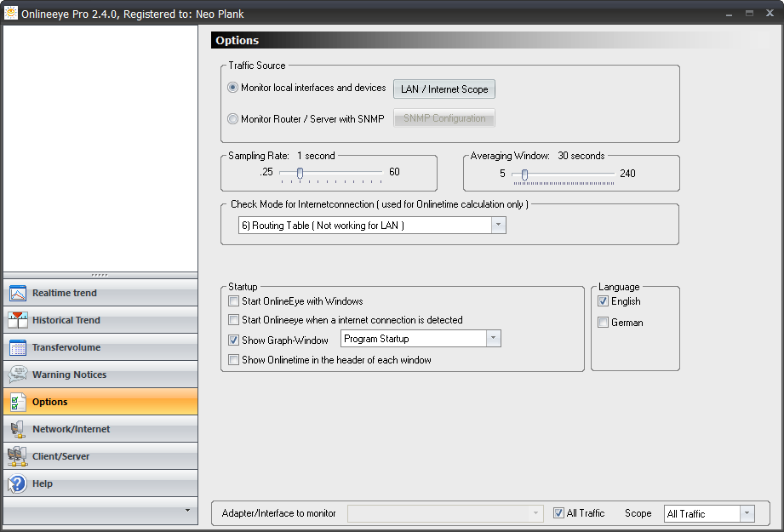
Task: Click the LAN / Internet Scope button
Action: pos(444,89)
